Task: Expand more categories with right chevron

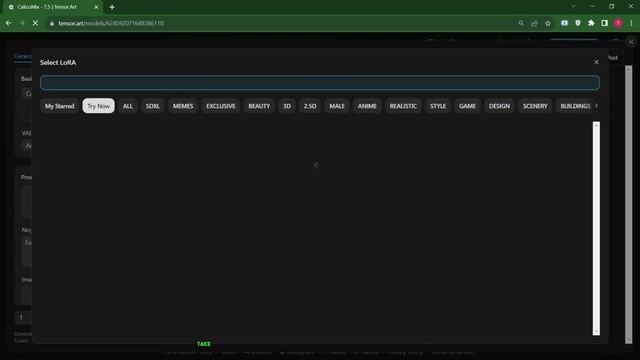Action: click(596, 106)
